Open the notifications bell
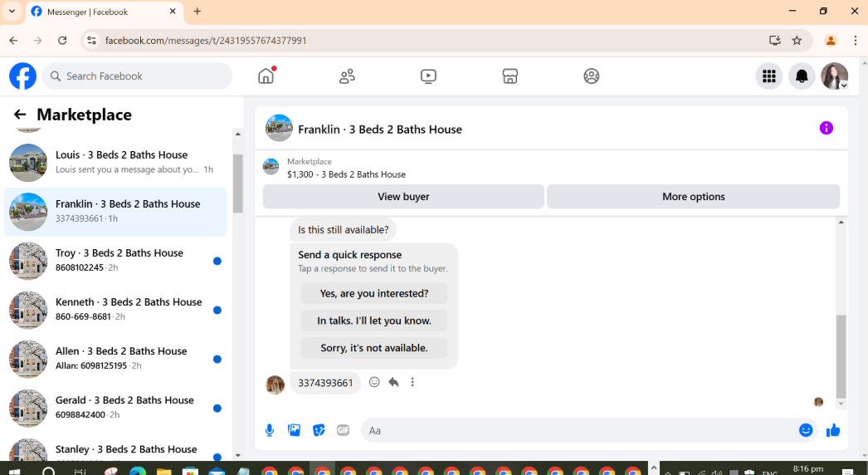The width and height of the screenshot is (868, 475). click(x=802, y=76)
